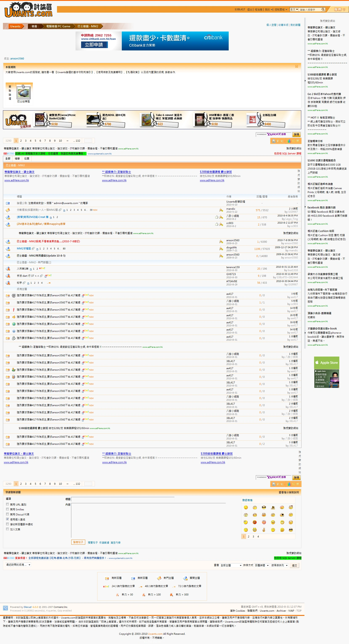The height and width of the screenshot is (644, 349).
Task: Click the bottom 投票 poll button
Action: (x=293, y=484)
